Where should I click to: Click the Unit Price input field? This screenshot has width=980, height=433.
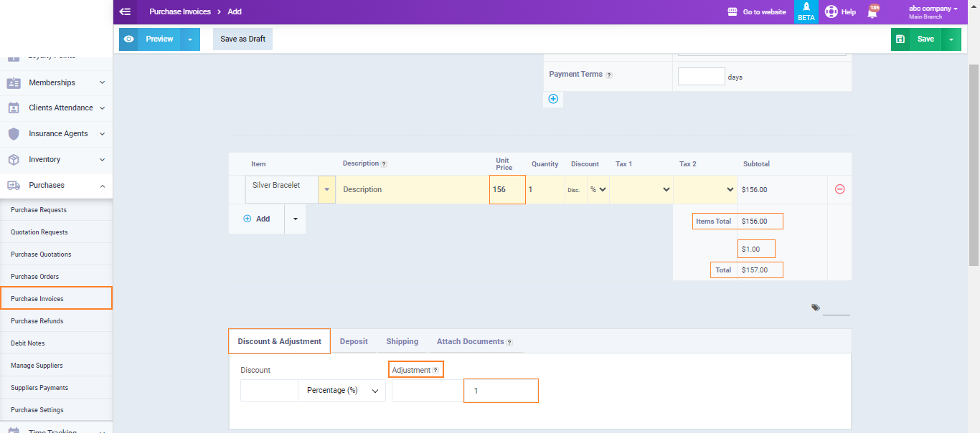click(x=507, y=190)
